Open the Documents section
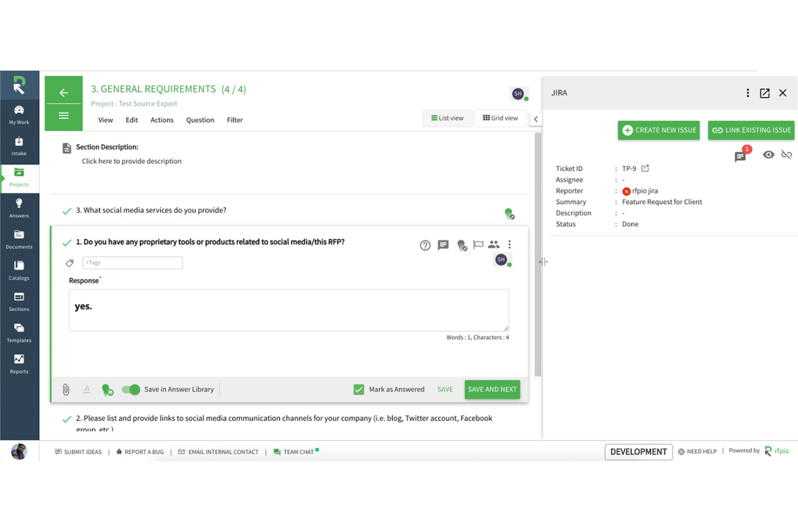This screenshot has height=532, width=798. [19, 239]
